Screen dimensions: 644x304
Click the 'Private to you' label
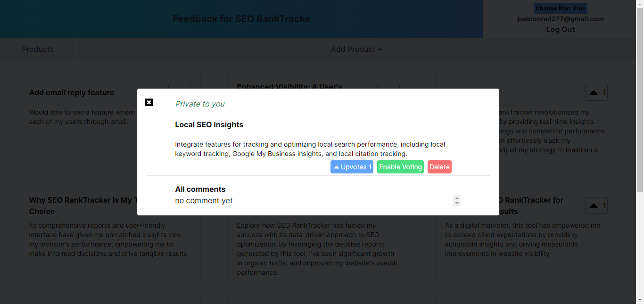click(x=200, y=104)
